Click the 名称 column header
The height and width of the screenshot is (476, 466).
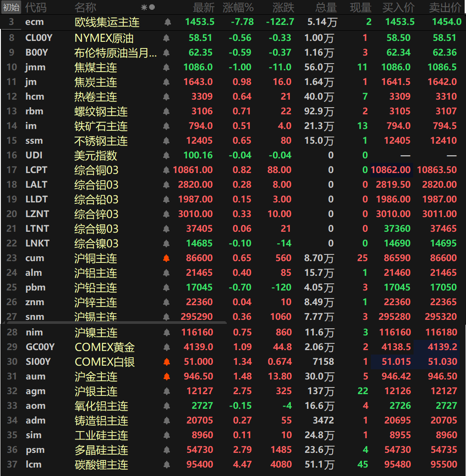(x=85, y=7)
